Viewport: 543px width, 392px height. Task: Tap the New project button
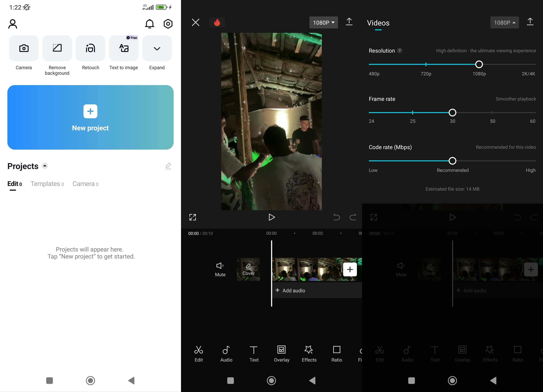[x=90, y=117]
